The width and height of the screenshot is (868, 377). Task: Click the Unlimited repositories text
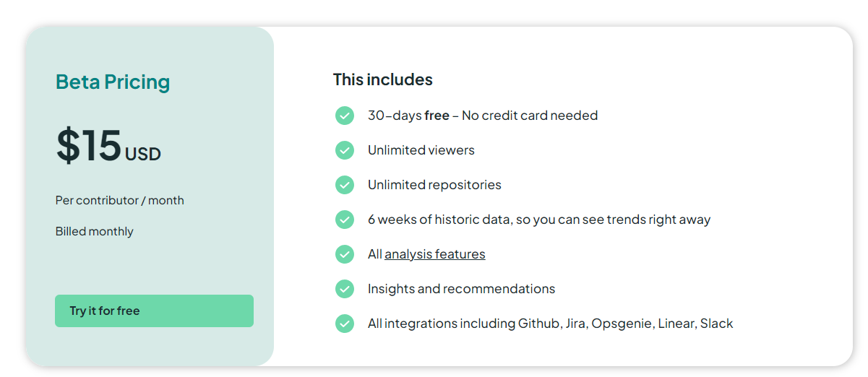pyautogui.click(x=434, y=185)
